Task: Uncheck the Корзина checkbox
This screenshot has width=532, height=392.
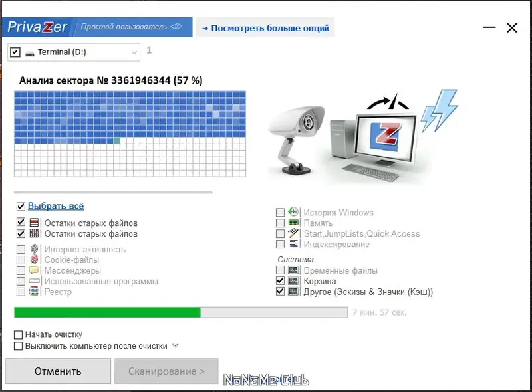Action: [x=280, y=281]
